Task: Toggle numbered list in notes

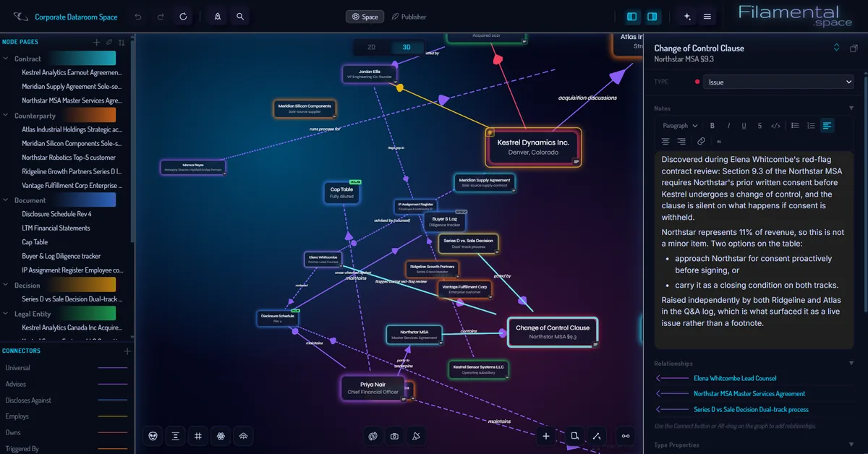Action: point(811,126)
